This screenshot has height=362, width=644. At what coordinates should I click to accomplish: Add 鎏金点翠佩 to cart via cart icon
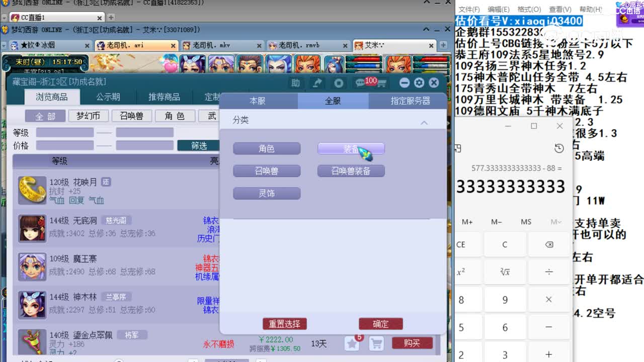tap(376, 343)
